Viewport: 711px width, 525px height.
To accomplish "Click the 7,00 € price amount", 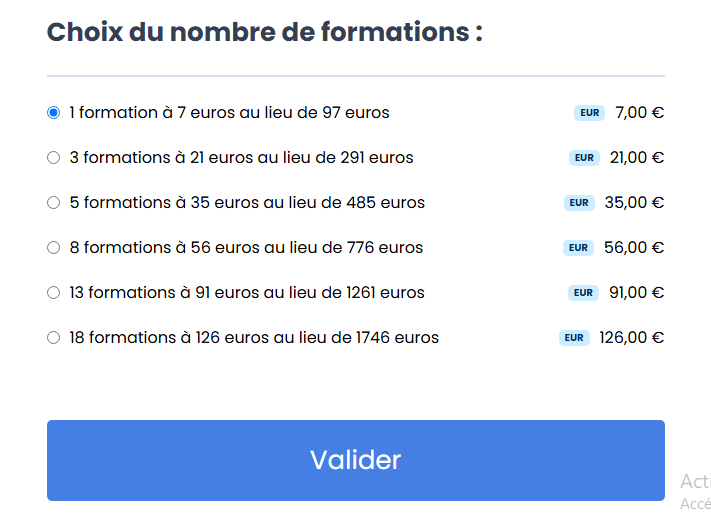I will (x=639, y=113).
